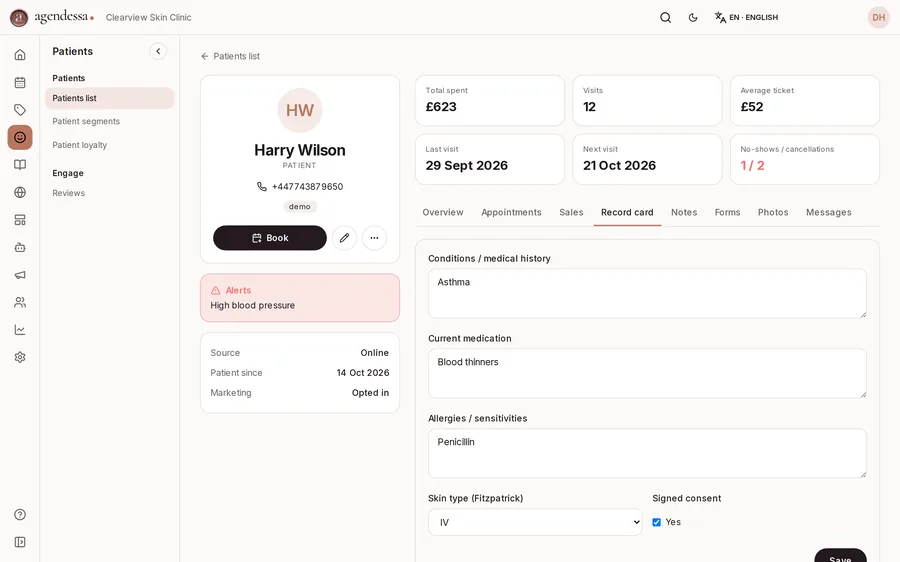
Task: Click the Allergies sensitivities text area
Action: point(647,453)
